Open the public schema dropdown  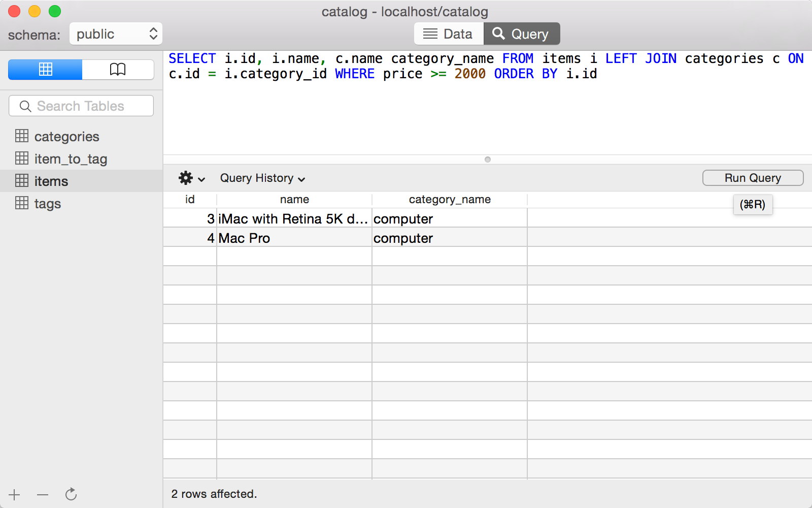(x=116, y=34)
